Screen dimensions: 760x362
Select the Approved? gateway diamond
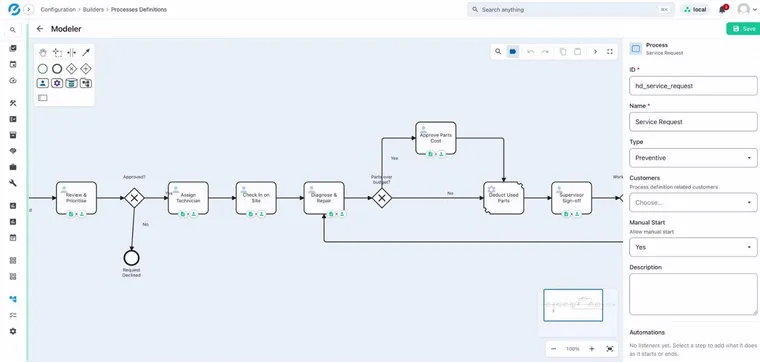134,198
